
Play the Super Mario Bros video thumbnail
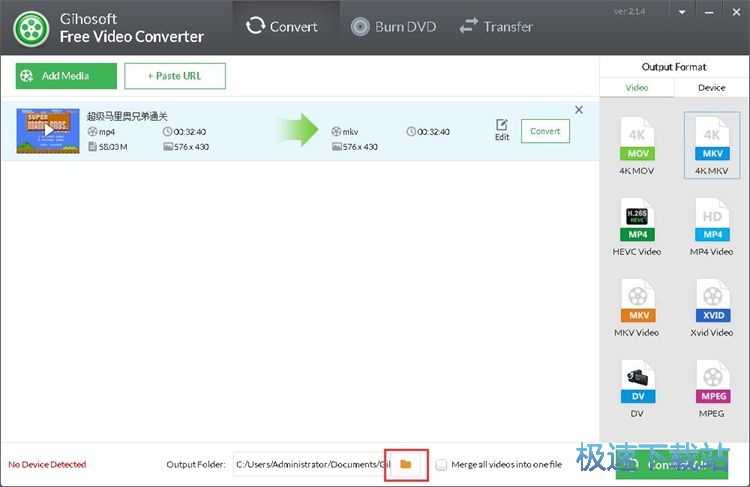(x=48, y=131)
